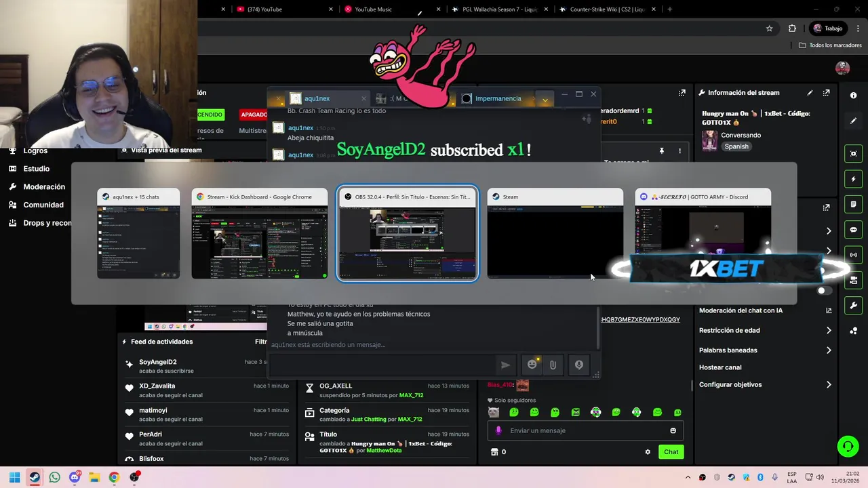Toggle the broadcast signal panel icon
868x488 pixels.
pyautogui.click(x=854, y=255)
